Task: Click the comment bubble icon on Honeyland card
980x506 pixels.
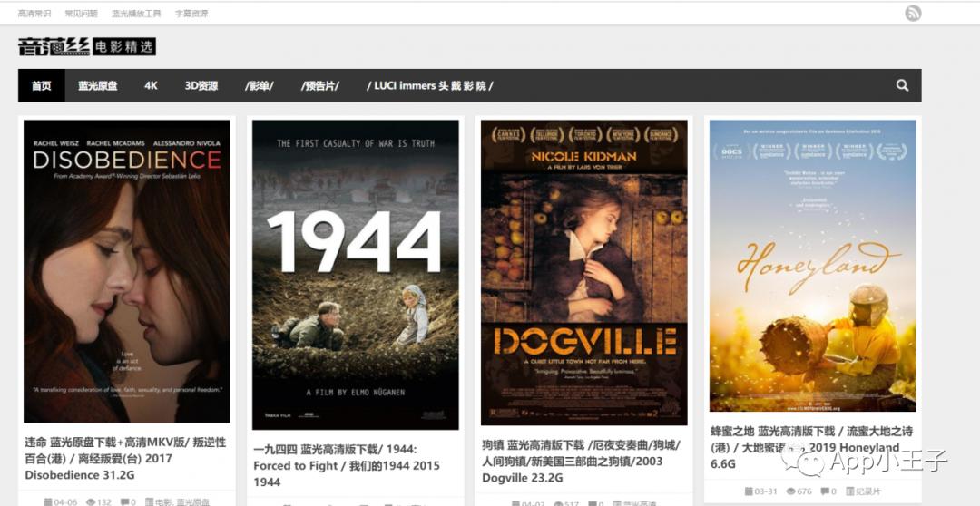Action: (825, 491)
